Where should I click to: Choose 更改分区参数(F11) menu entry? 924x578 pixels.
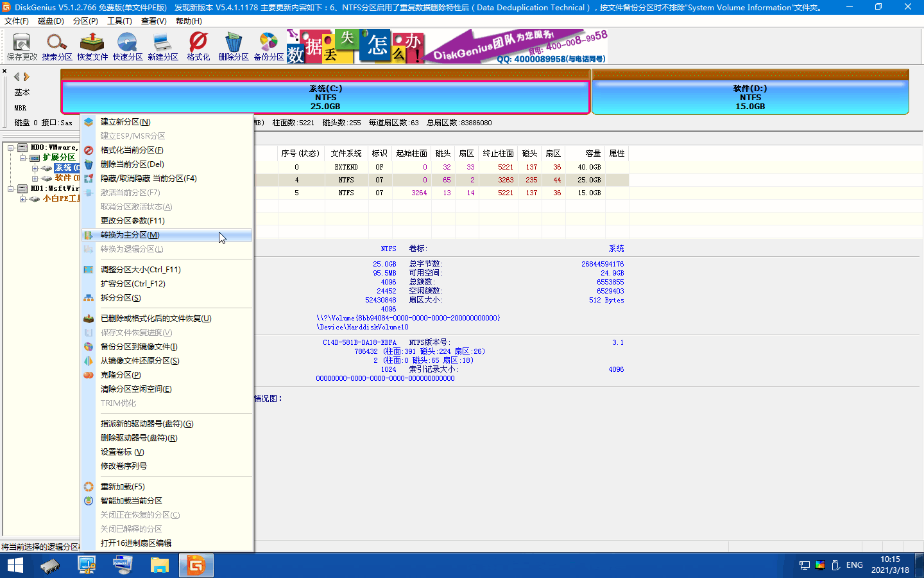pos(167,221)
